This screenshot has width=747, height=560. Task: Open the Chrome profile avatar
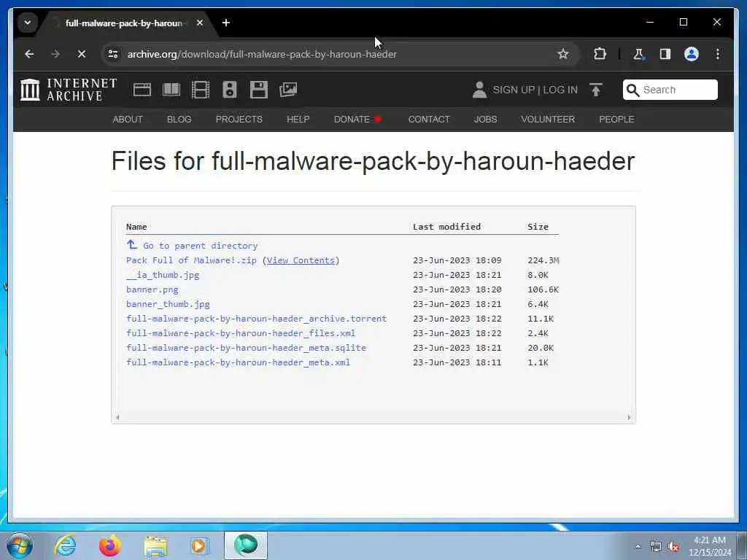coord(692,54)
